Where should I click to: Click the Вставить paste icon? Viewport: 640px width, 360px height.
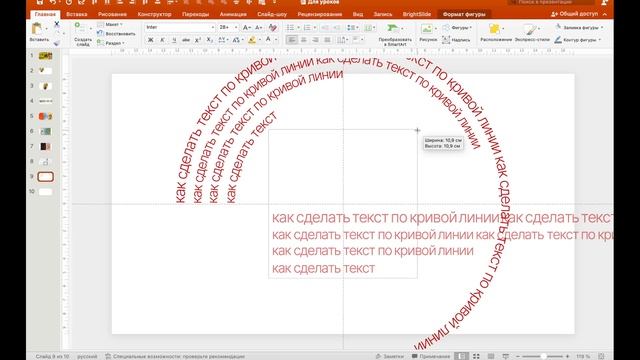pos(37,29)
